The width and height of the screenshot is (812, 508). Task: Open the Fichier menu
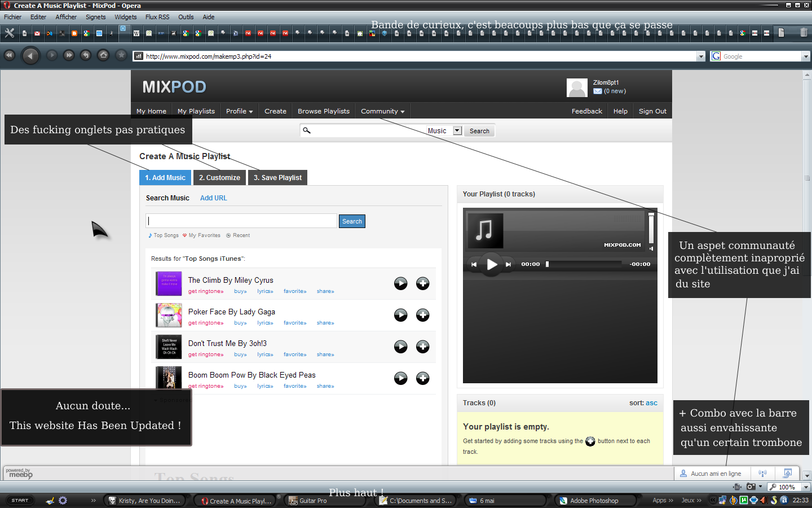point(12,17)
